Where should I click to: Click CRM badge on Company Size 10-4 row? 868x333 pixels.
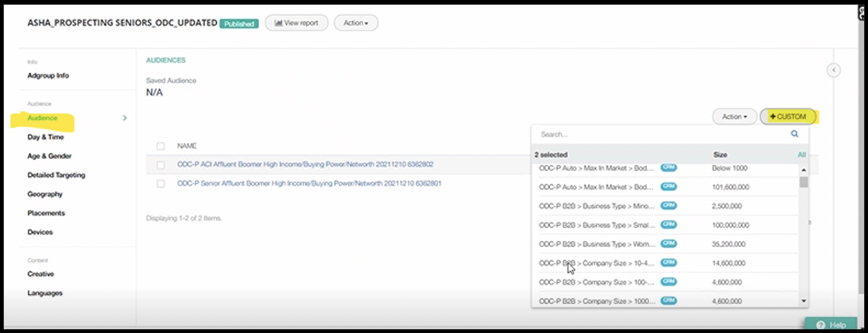(x=668, y=263)
